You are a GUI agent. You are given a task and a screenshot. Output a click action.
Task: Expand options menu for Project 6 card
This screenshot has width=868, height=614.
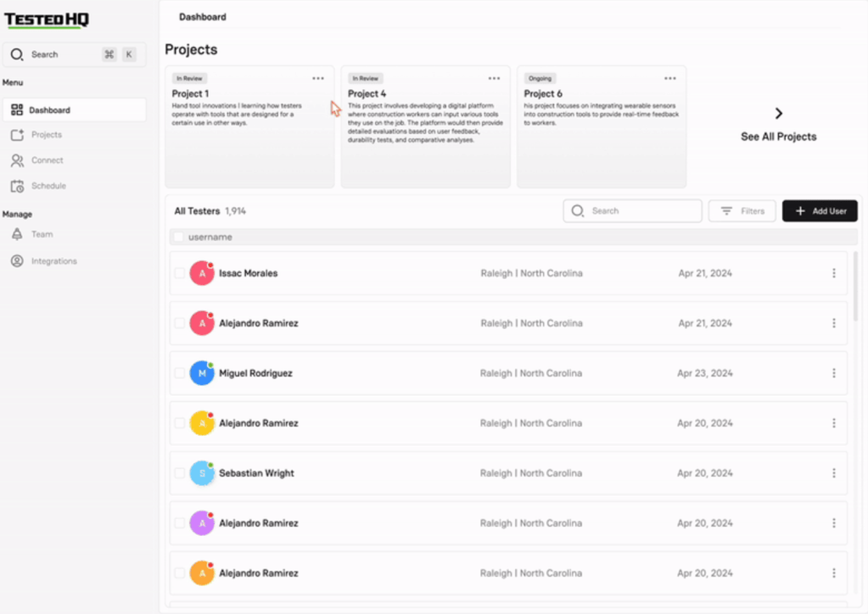pyautogui.click(x=670, y=79)
